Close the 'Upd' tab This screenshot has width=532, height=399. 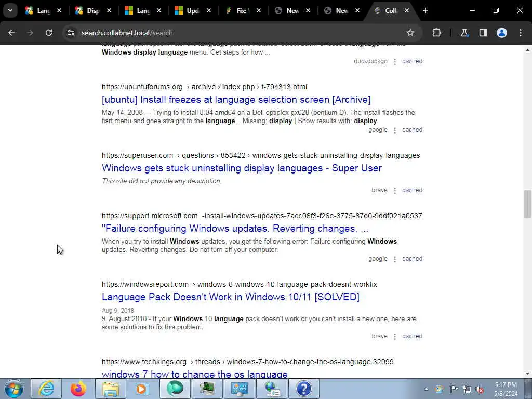tap(209, 10)
